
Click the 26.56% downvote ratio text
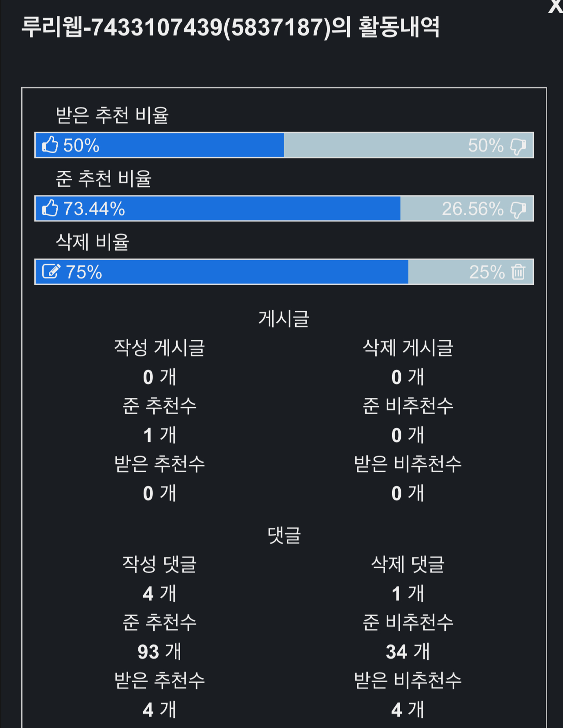coord(472,209)
